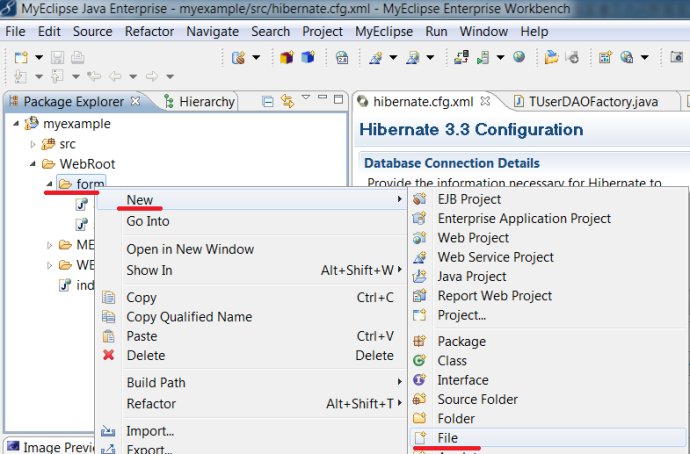Choose Open in New Window
The image size is (690, 454).
[x=252, y=249]
